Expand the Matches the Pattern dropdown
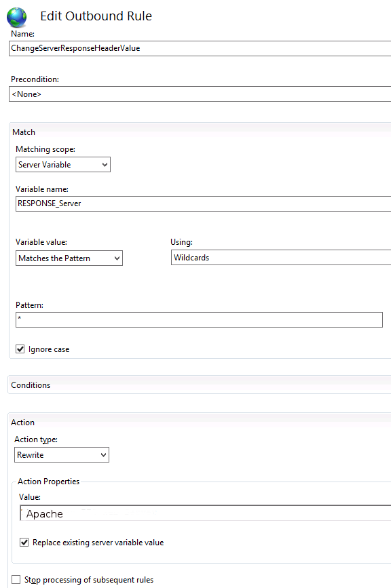Image resolution: width=391 pixels, height=588 pixels. pos(69,258)
